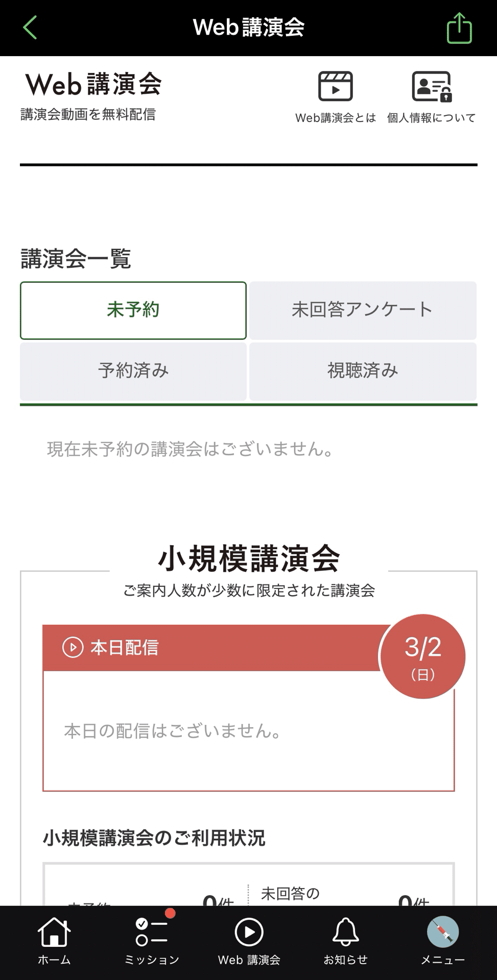Open the 個人情報について privacy icon
Viewport: 497px width, 980px height.
pyautogui.click(x=431, y=88)
